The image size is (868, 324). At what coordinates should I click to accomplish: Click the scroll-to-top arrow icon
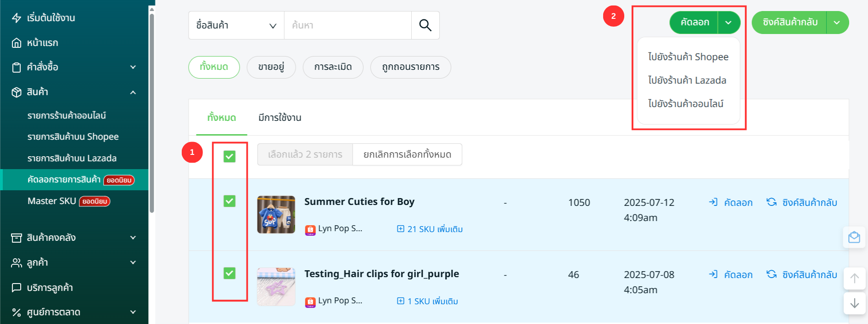pyautogui.click(x=854, y=279)
